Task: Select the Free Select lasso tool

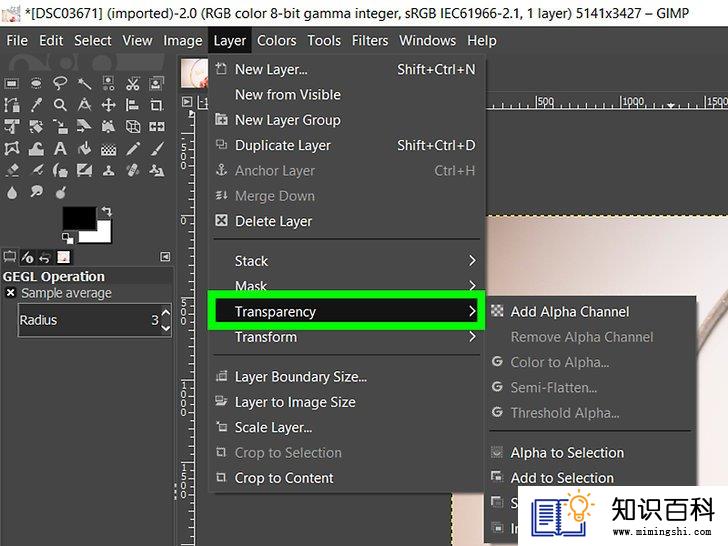Action: (x=60, y=84)
